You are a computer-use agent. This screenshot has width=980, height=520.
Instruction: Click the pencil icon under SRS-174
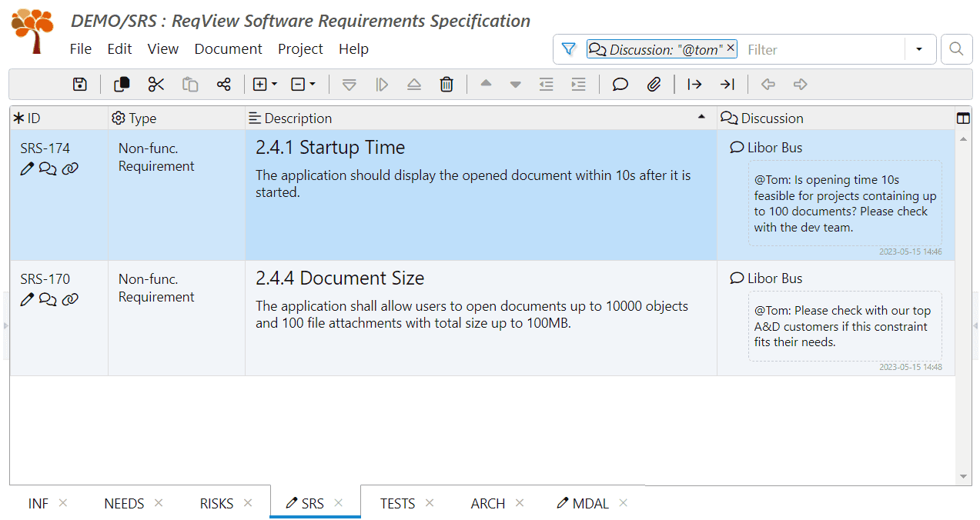pyautogui.click(x=27, y=168)
